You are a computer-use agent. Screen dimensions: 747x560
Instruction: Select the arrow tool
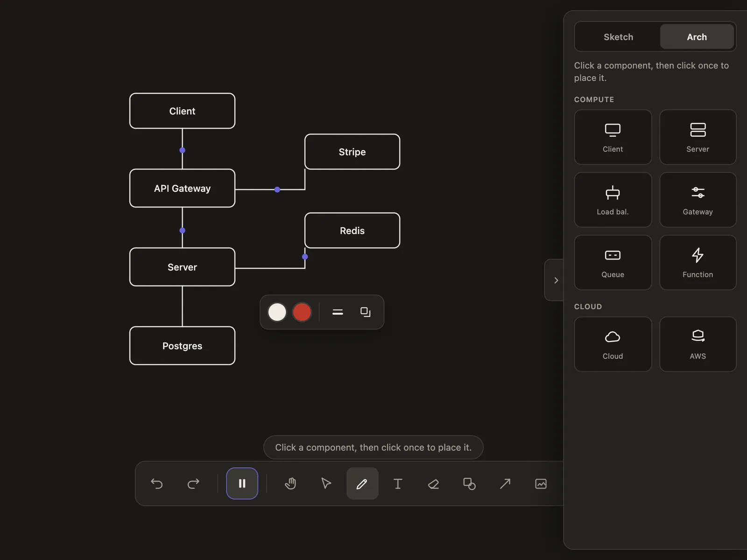[x=505, y=483]
